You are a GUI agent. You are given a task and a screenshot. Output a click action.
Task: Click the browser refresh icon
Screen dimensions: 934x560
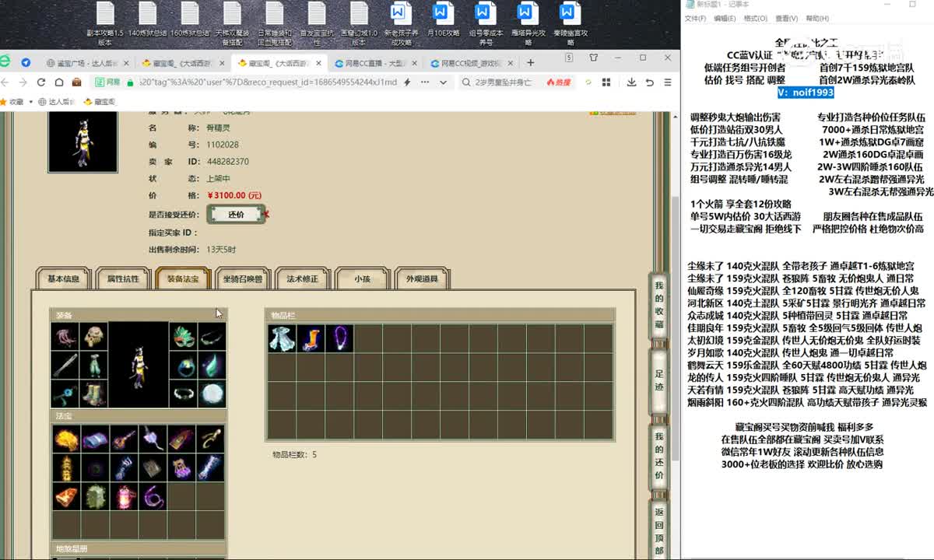pyautogui.click(x=40, y=82)
